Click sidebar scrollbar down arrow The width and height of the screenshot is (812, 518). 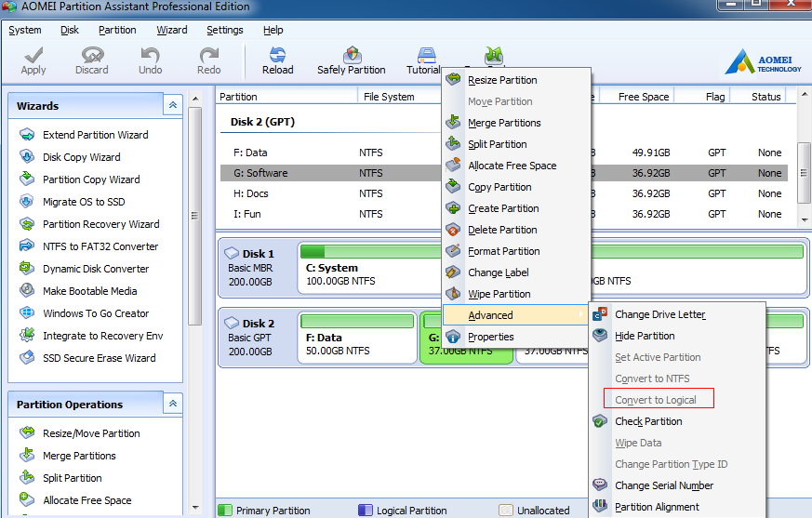click(x=194, y=508)
